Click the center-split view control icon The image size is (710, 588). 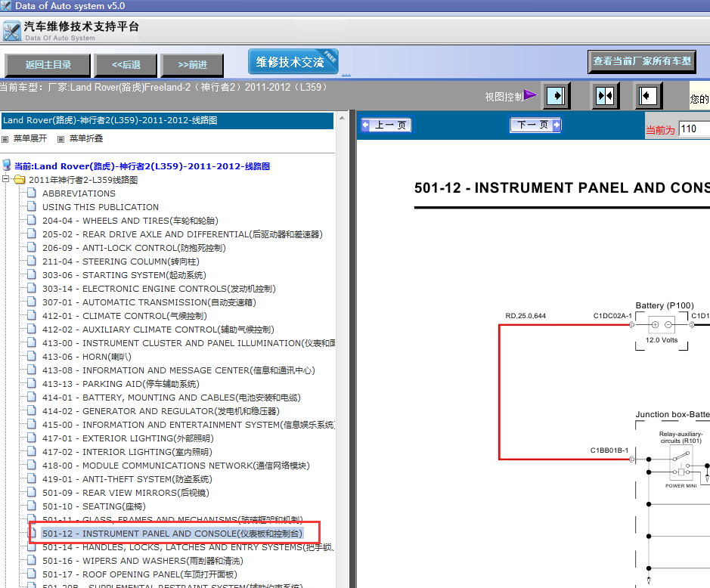[603, 96]
